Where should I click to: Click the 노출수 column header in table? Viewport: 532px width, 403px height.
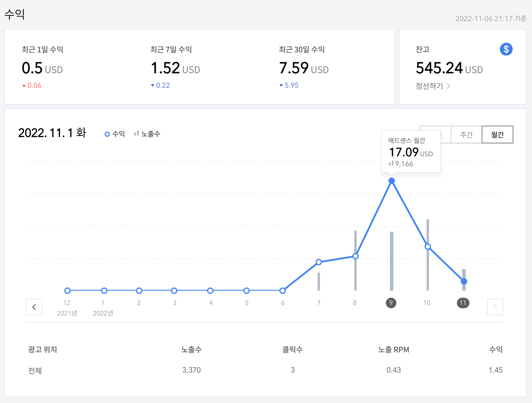point(191,349)
